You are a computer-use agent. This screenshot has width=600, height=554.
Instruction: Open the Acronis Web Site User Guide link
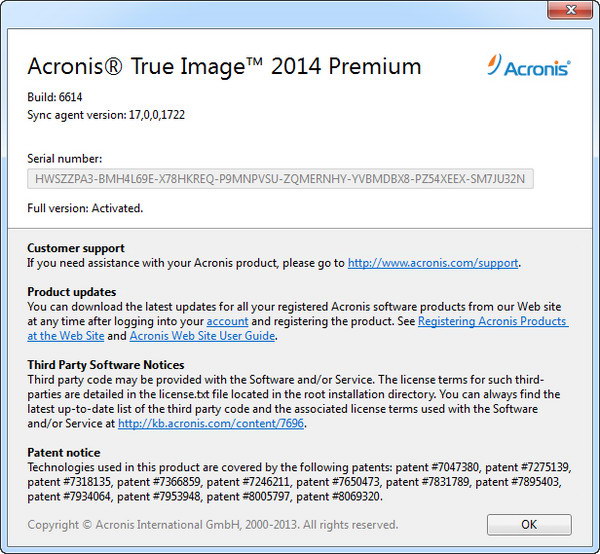(202, 336)
